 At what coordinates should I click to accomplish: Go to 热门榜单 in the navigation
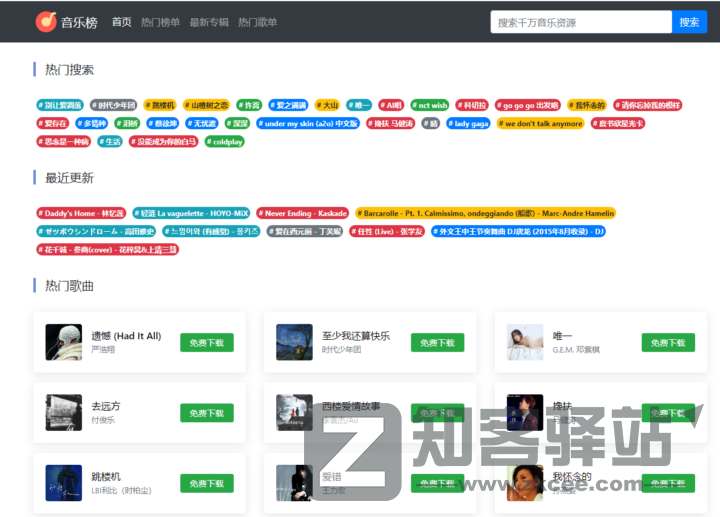(x=160, y=22)
